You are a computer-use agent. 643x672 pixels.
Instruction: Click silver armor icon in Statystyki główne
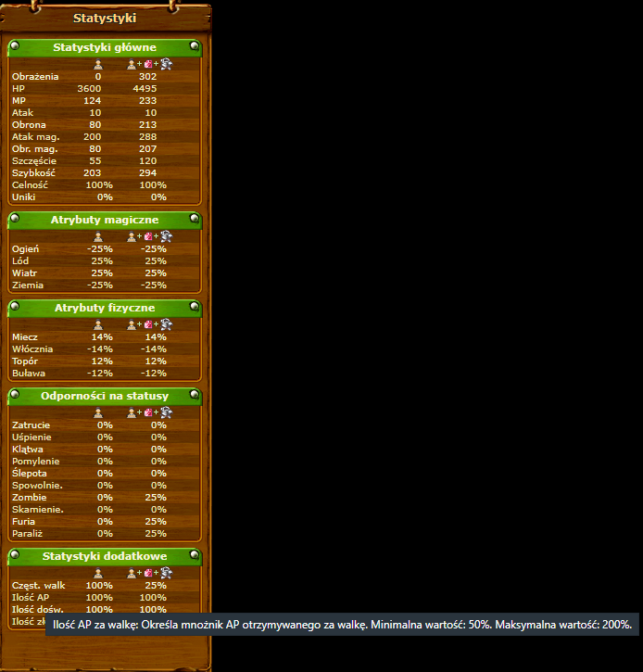pos(166,64)
